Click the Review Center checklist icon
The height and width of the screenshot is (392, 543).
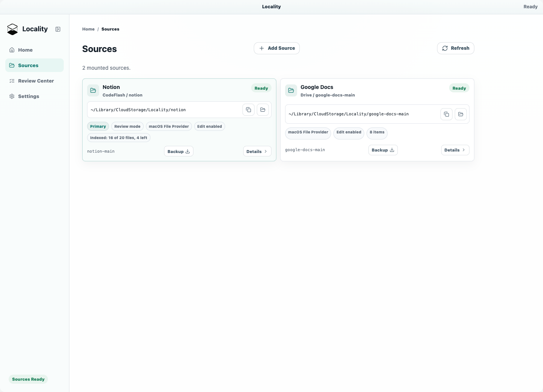pos(12,81)
